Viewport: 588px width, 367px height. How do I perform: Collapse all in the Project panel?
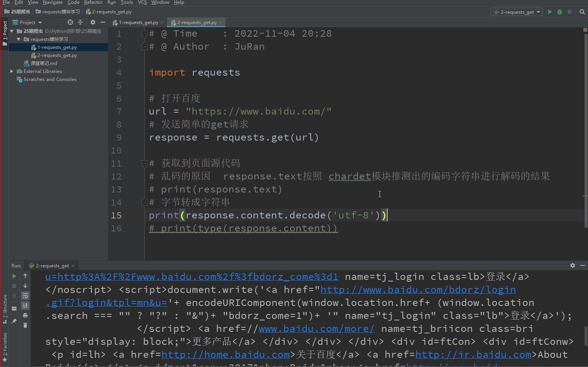(80, 22)
